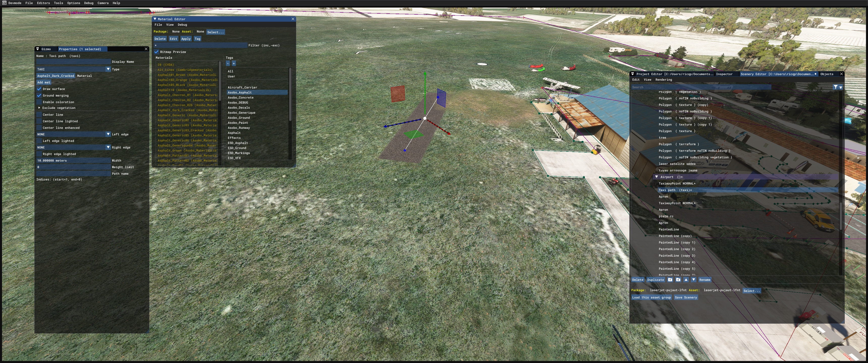
Task: Toggle Ground merging checkbox
Action: click(39, 96)
